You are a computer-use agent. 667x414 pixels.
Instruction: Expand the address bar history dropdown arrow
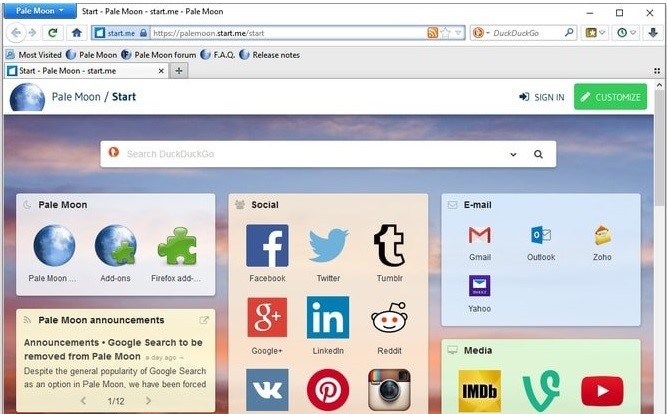(458, 33)
